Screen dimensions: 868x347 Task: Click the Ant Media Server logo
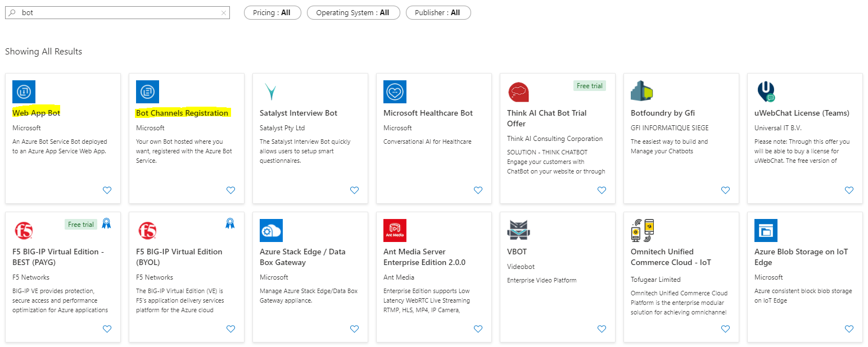[395, 230]
